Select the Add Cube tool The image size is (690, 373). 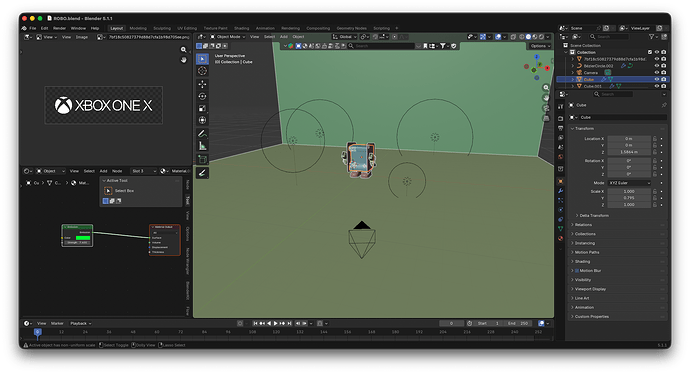click(202, 159)
